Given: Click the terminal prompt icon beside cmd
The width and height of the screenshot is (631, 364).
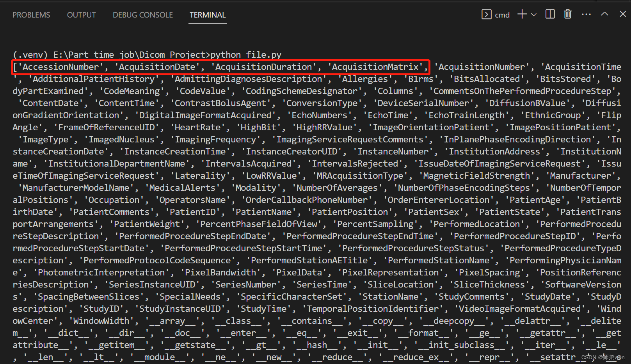Looking at the screenshot, I should point(487,14).
